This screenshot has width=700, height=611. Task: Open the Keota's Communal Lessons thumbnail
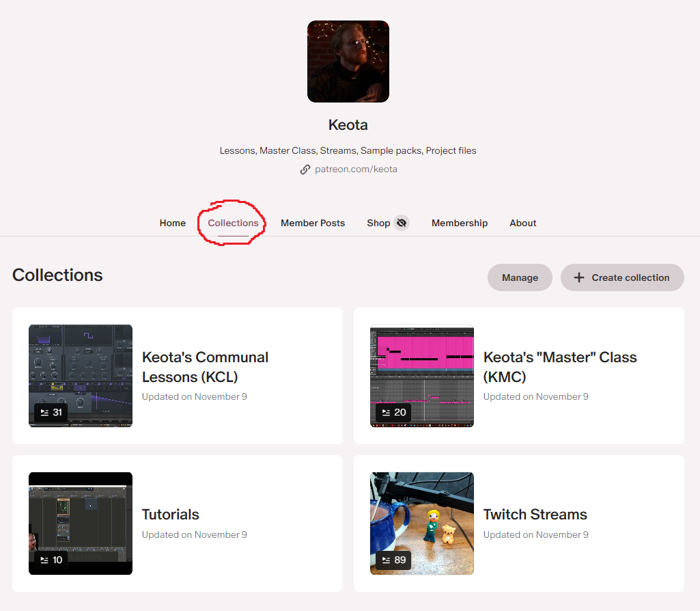pos(81,376)
